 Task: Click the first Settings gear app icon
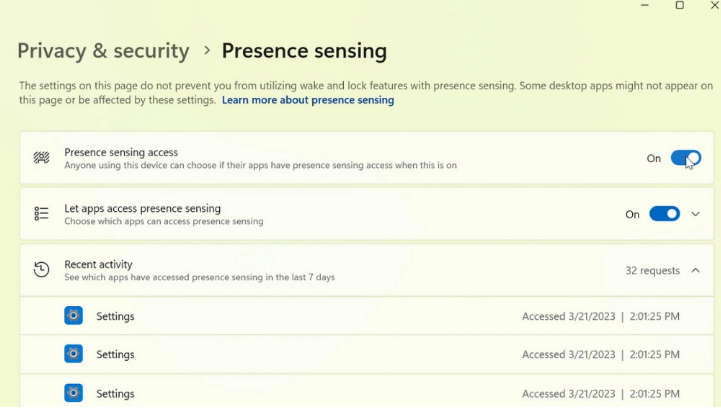73,316
